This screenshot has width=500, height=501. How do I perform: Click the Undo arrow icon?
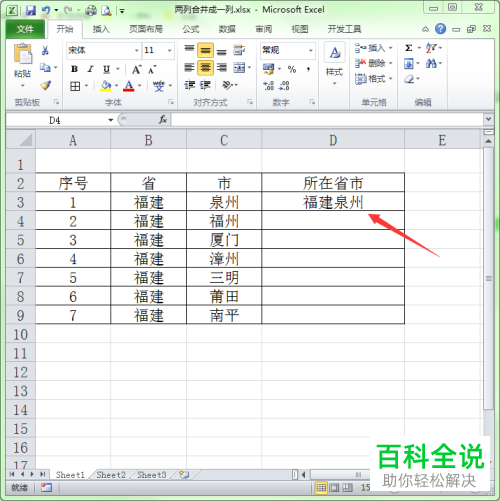(x=46, y=11)
